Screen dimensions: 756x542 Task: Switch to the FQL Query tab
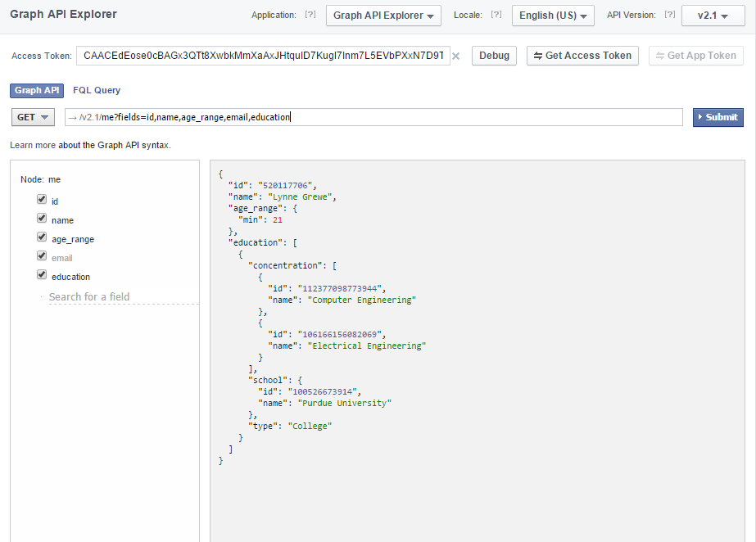click(x=97, y=90)
